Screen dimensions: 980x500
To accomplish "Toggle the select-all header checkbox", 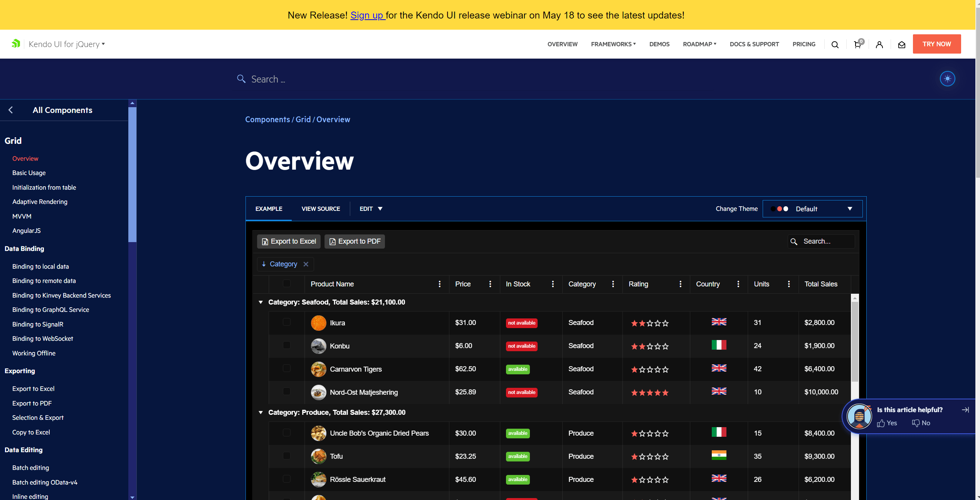I will coord(286,283).
